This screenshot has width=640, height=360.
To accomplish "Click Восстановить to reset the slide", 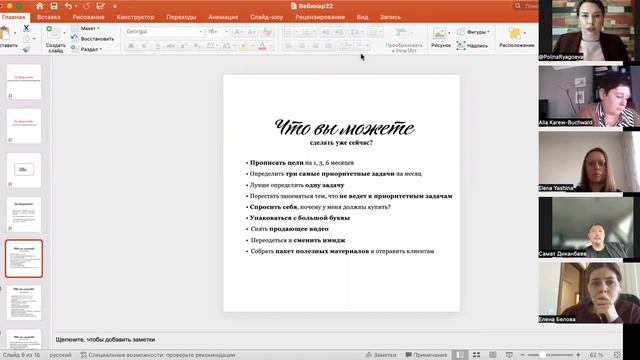I will (93, 39).
